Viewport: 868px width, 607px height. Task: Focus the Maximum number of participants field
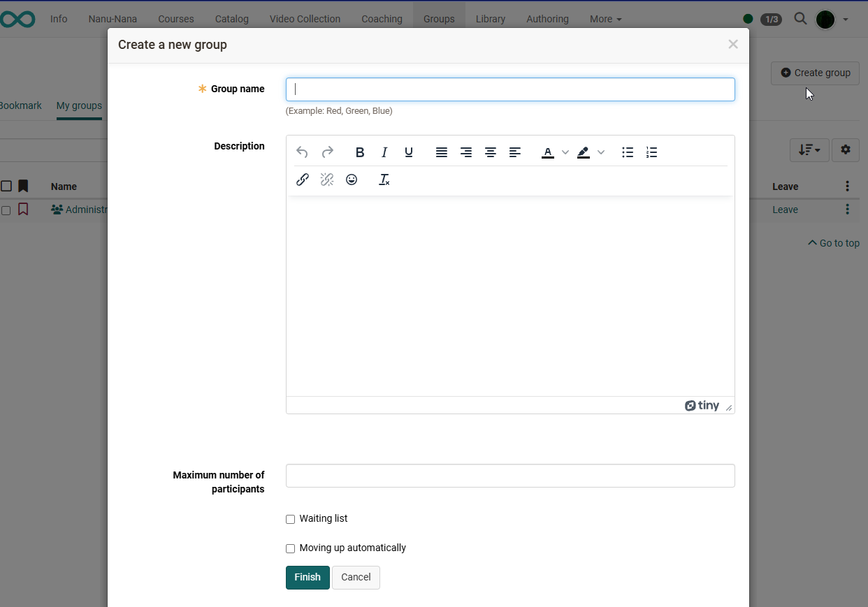510,476
